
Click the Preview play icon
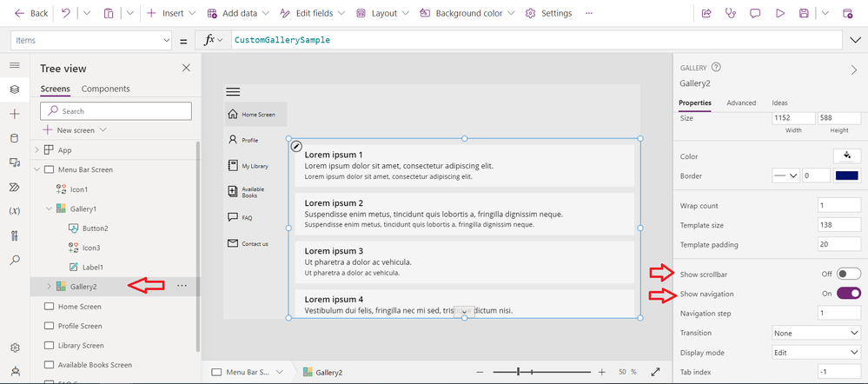point(780,13)
